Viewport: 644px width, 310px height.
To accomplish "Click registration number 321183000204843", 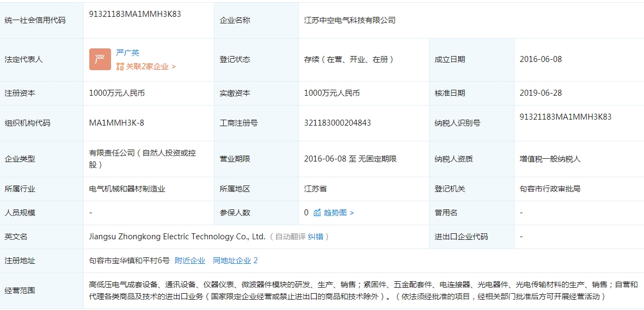I will [338, 123].
